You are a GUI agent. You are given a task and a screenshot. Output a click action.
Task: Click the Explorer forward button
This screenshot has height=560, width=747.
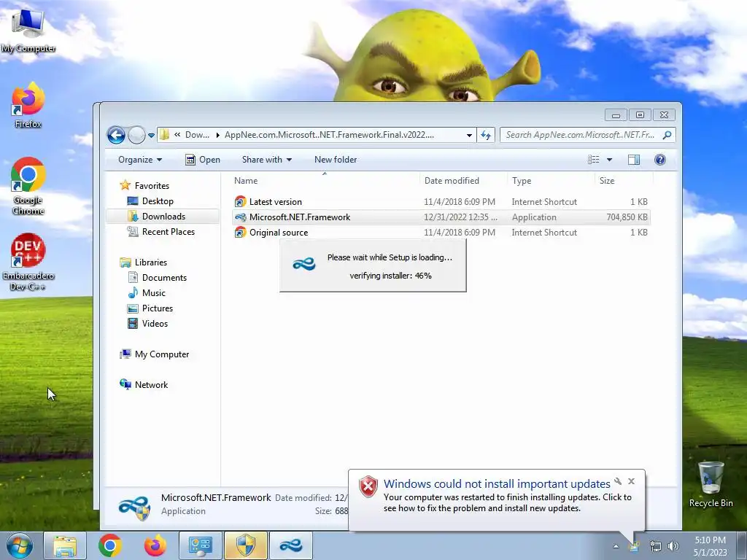136,135
